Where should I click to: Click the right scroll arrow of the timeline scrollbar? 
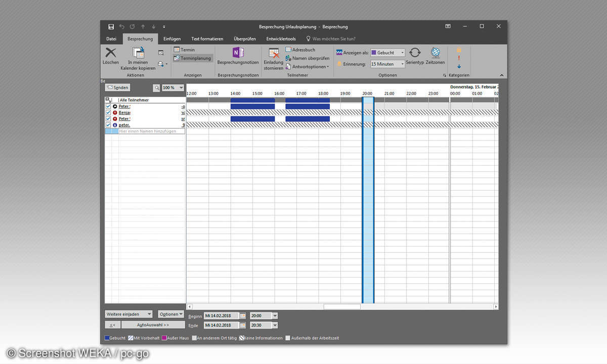click(x=496, y=306)
